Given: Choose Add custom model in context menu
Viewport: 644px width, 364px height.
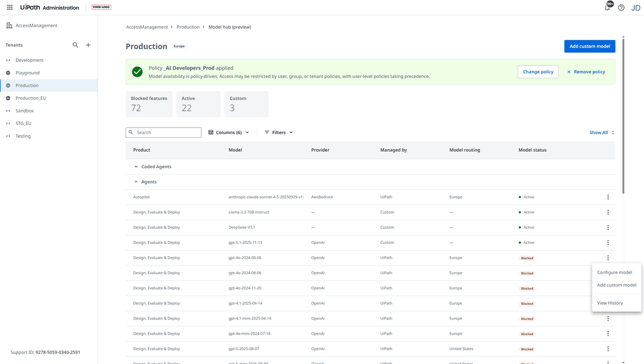Looking at the screenshot, I should [x=616, y=285].
